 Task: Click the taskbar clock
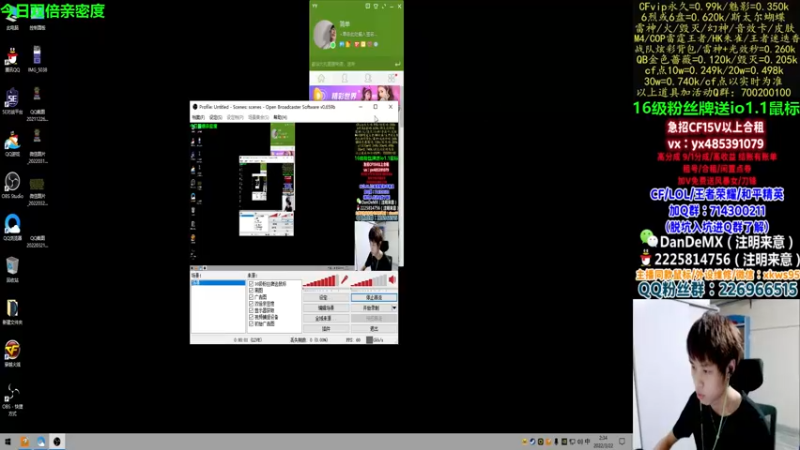point(603,442)
